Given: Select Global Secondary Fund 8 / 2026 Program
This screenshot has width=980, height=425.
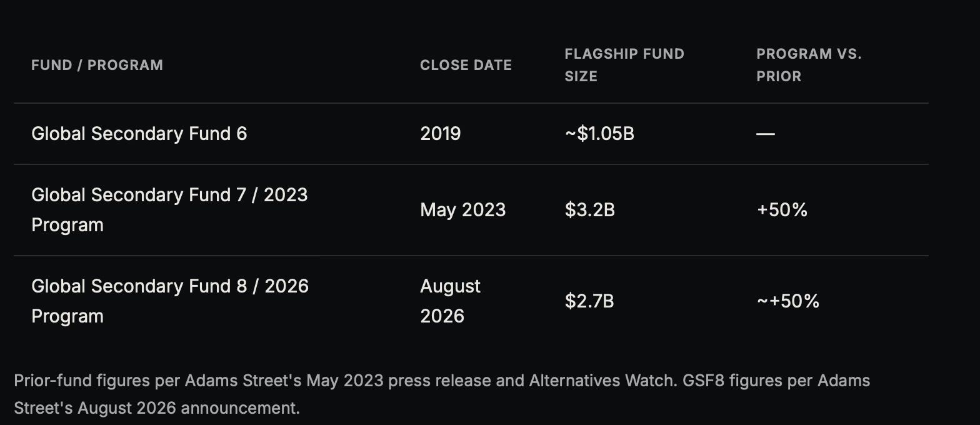Looking at the screenshot, I should [x=170, y=301].
